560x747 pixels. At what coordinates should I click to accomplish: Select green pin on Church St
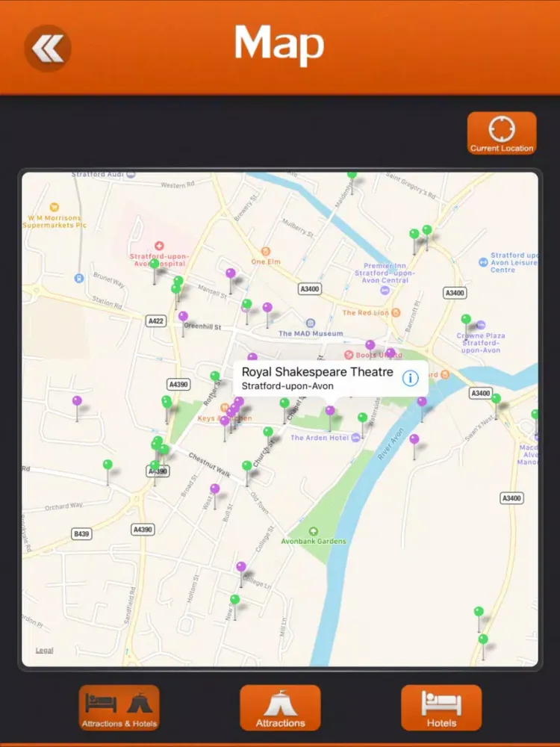coord(268,432)
